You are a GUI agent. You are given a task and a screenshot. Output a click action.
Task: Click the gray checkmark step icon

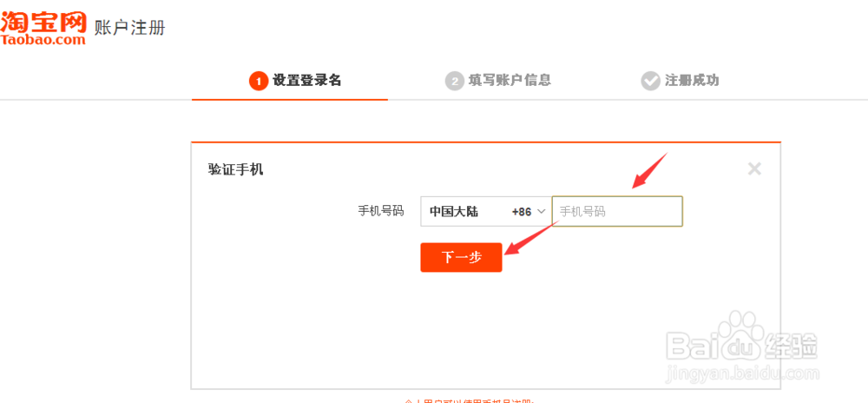(650, 81)
